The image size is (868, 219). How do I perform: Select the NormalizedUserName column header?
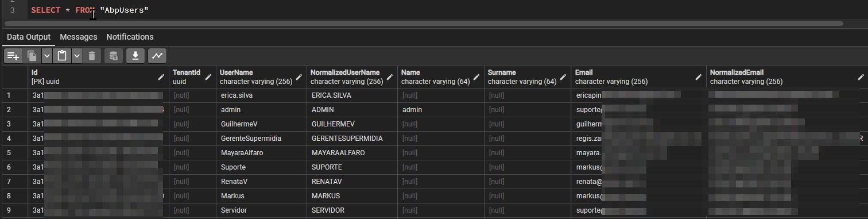(x=352, y=77)
